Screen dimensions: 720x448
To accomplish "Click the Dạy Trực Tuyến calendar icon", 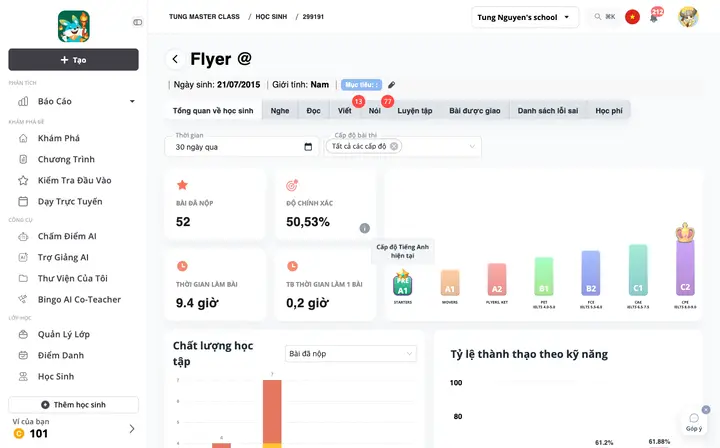I will coord(23,202).
